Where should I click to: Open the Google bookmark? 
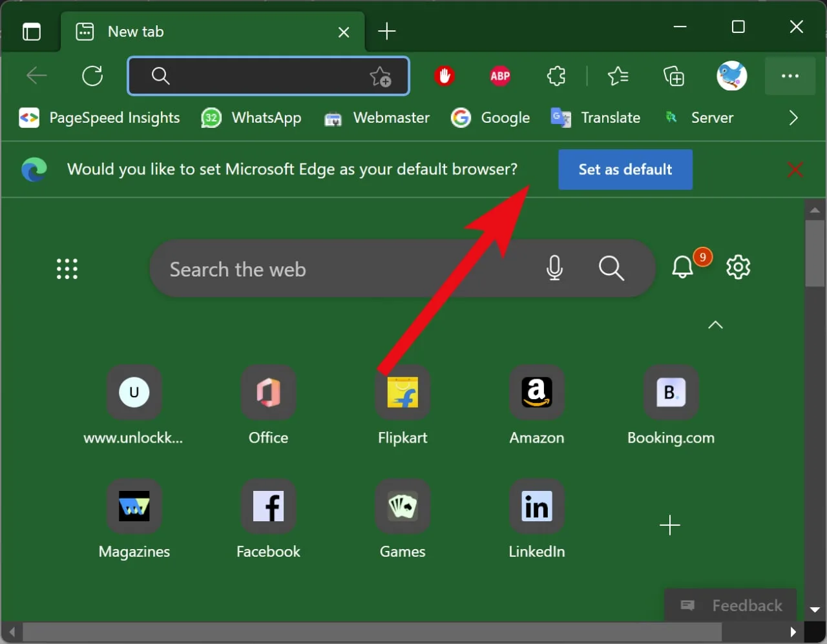pyautogui.click(x=490, y=118)
